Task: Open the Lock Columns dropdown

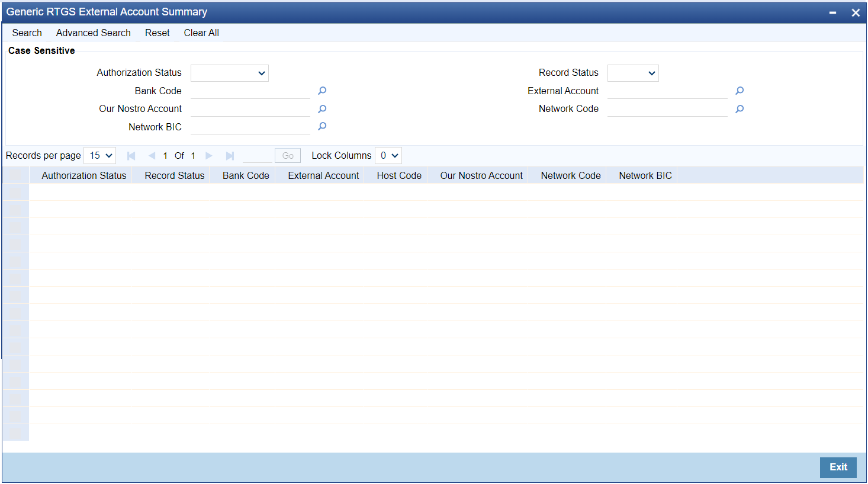Action: pos(388,156)
